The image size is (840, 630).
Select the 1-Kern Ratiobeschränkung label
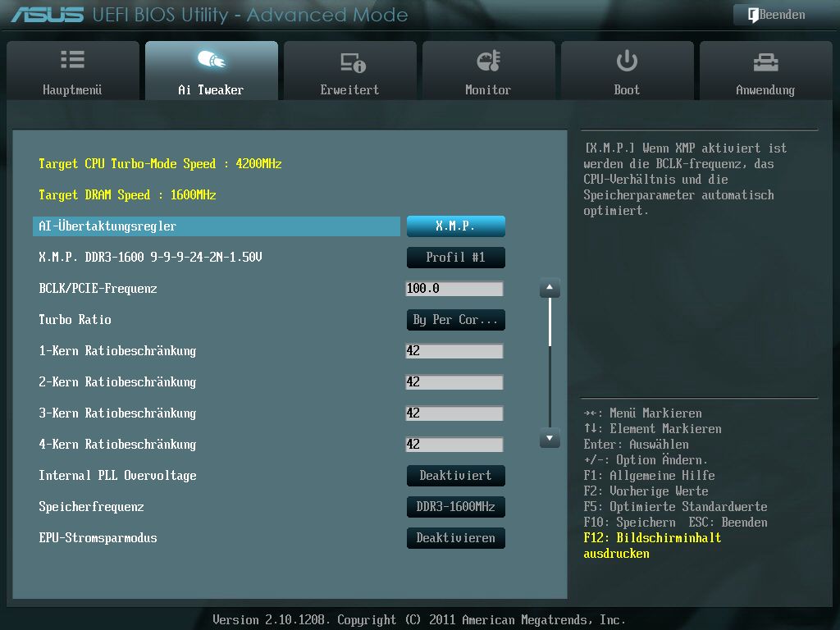[117, 351]
